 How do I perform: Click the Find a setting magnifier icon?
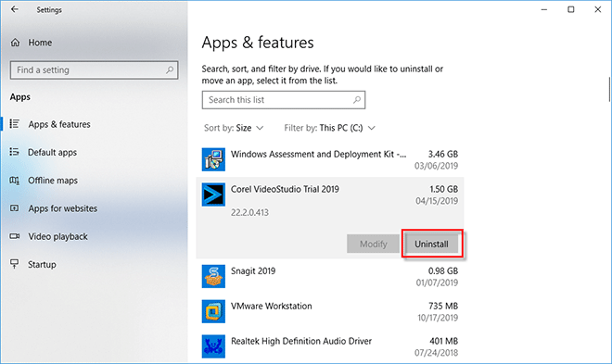(x=170, y=70)
